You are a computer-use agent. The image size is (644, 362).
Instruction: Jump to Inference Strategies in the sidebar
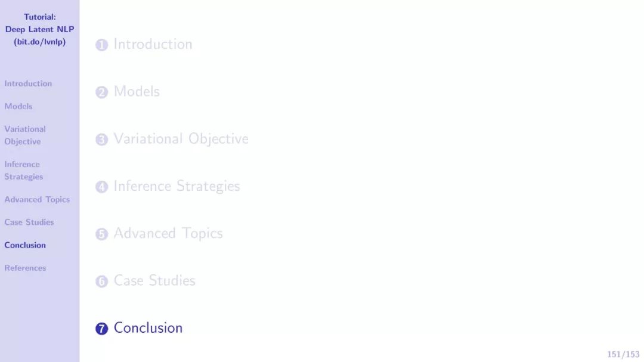(24, 171)
